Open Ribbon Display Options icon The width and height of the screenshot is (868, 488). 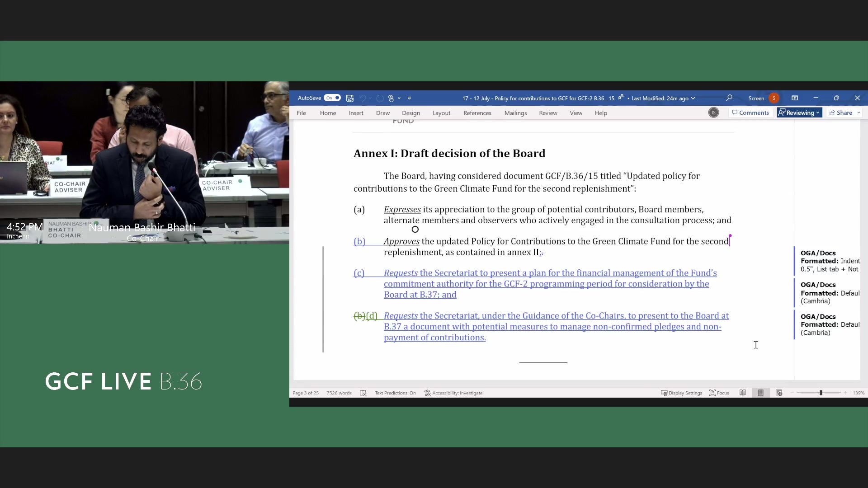795,98
